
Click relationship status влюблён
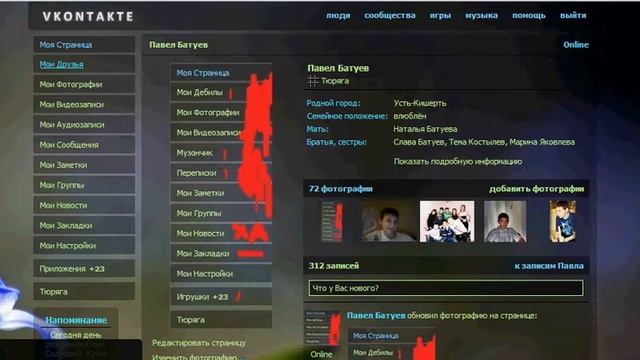tap(410, 116)
